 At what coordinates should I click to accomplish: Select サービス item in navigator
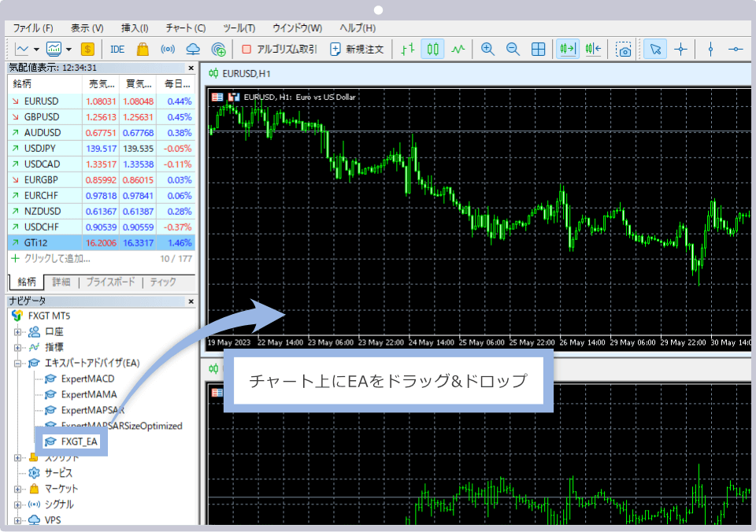pyautogui.click(x=58, y=473)
